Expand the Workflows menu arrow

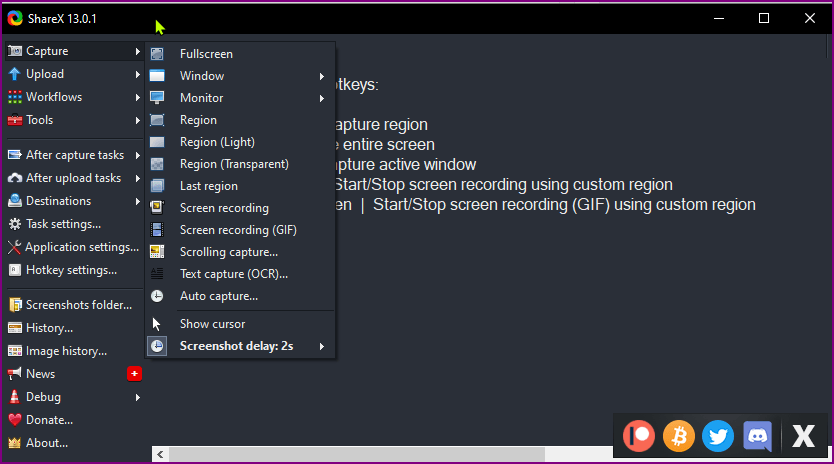tap(137, 97)
